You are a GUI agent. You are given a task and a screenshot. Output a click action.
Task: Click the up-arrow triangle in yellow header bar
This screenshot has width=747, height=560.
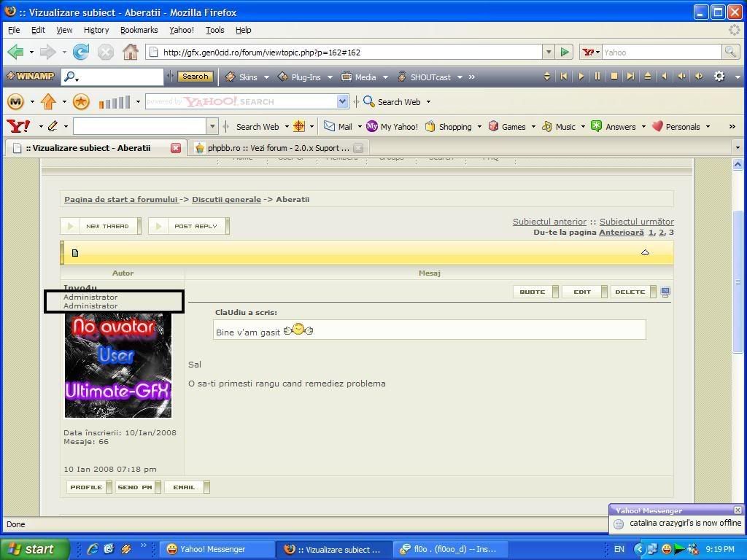point(645,252)
